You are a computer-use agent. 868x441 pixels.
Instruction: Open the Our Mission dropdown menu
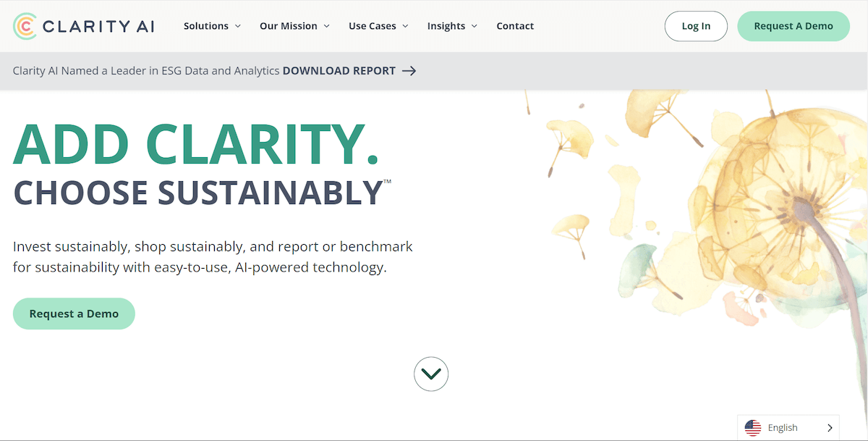point(294,26)
